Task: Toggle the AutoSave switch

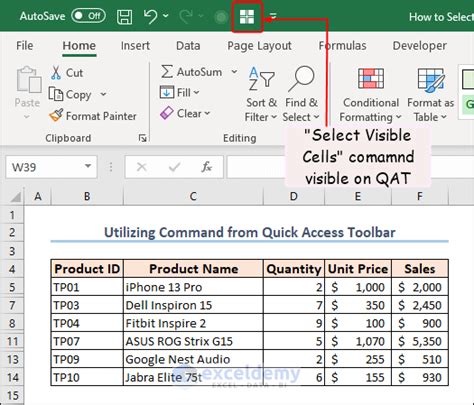Action: tap(88, 16)
